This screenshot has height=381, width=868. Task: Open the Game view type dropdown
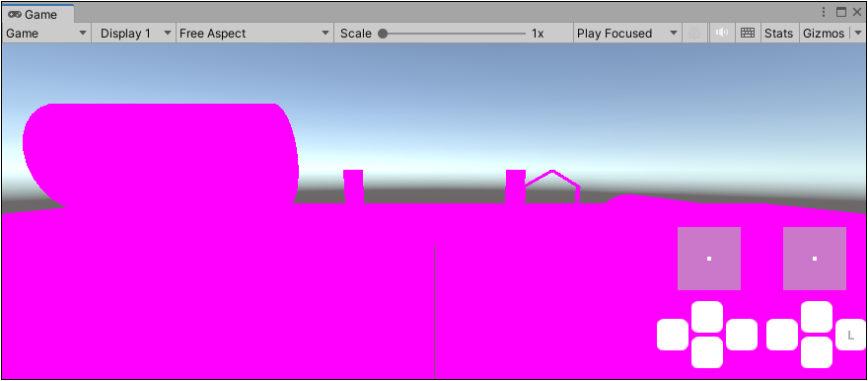coord(46,34)
